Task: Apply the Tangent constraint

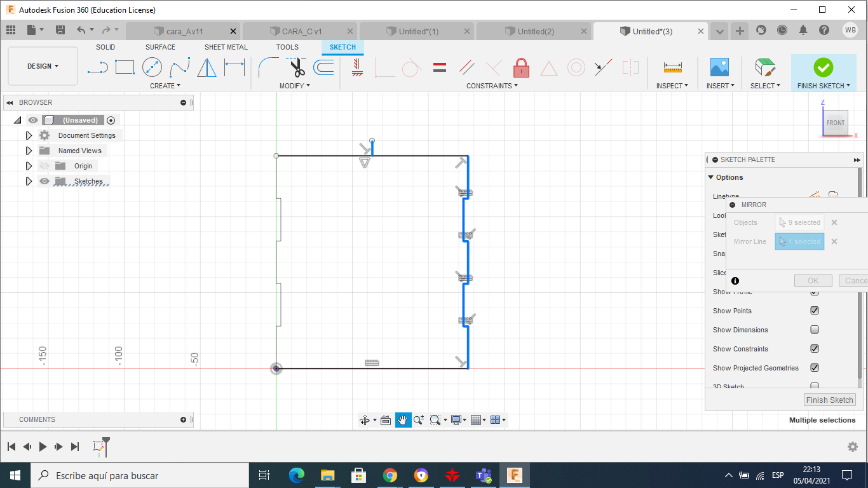Action: click(412, 67)
